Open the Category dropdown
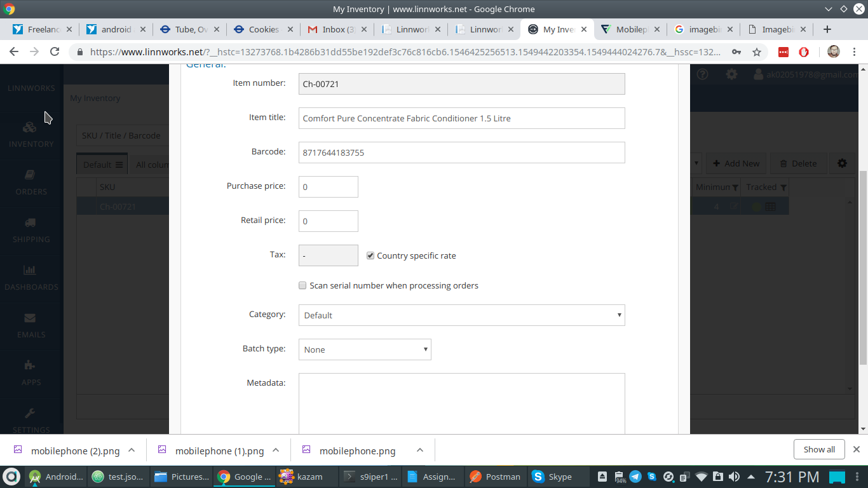The width and height of the screenshot is (868, 488). pos(462,315)
